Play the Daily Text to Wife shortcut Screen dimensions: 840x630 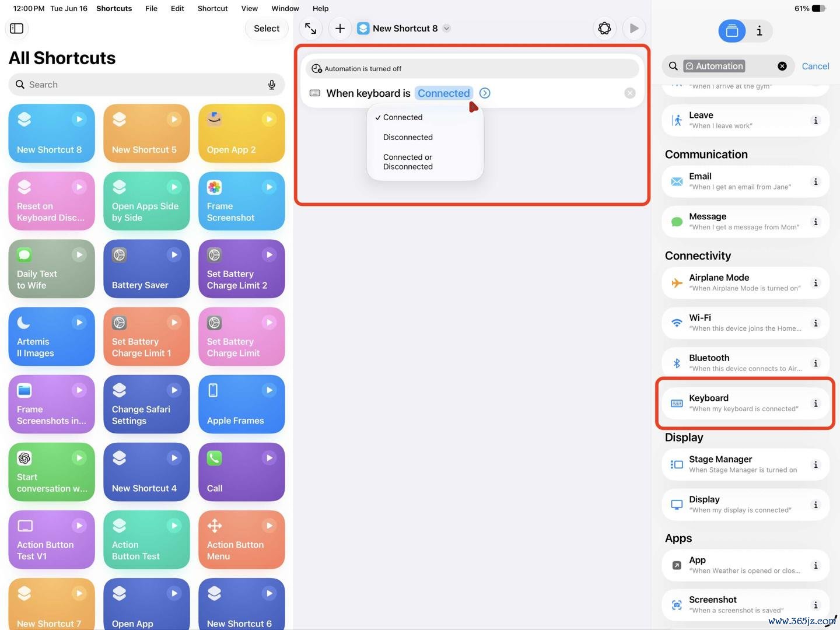[79, 254]
